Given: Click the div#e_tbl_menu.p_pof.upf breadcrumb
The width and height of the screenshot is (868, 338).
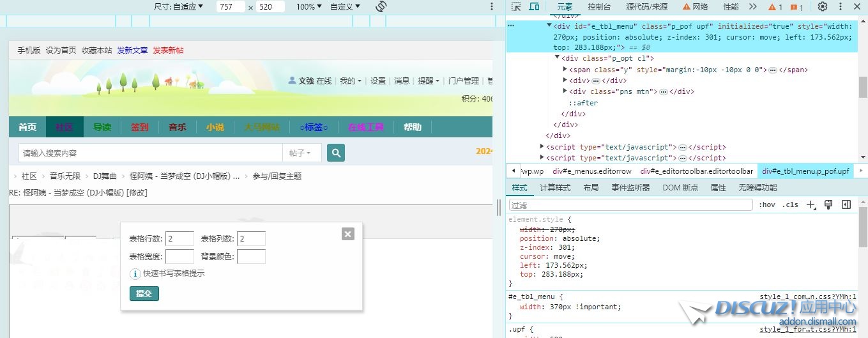Looking at the screenshot, I should pyautogui.click(x=805, y=171).
